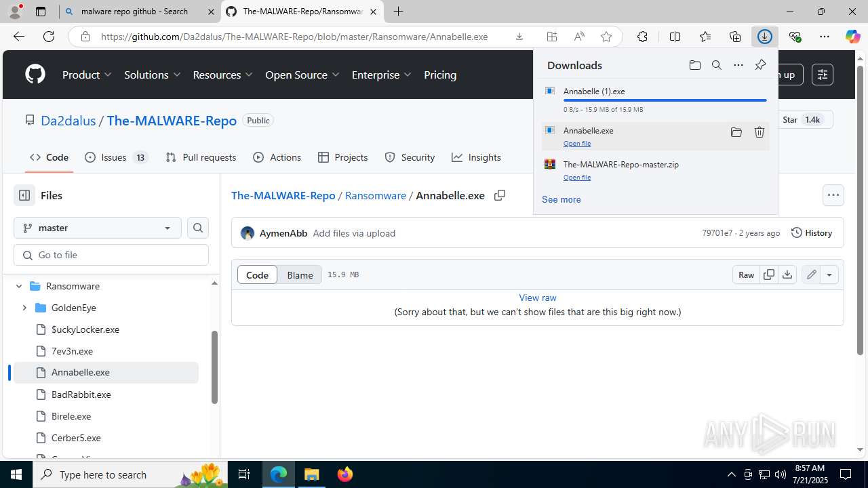
Task: Download raw file icon
Action: point(787,274)
